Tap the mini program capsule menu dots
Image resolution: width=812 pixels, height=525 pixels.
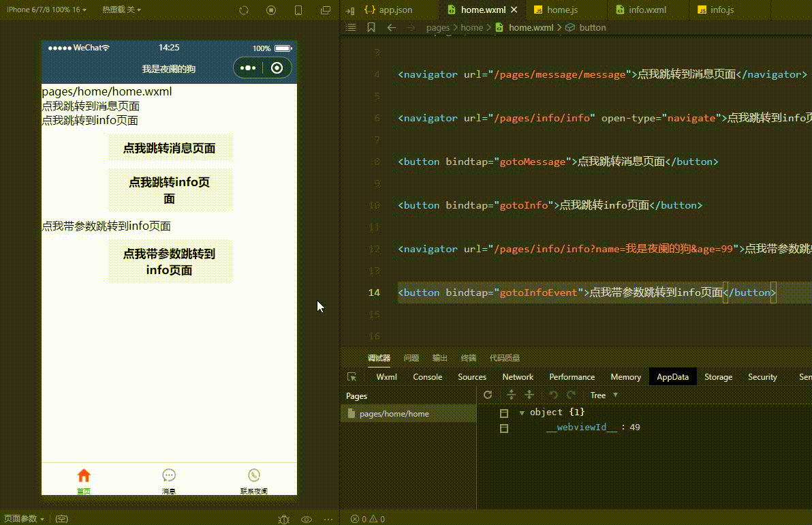[248, 68]
